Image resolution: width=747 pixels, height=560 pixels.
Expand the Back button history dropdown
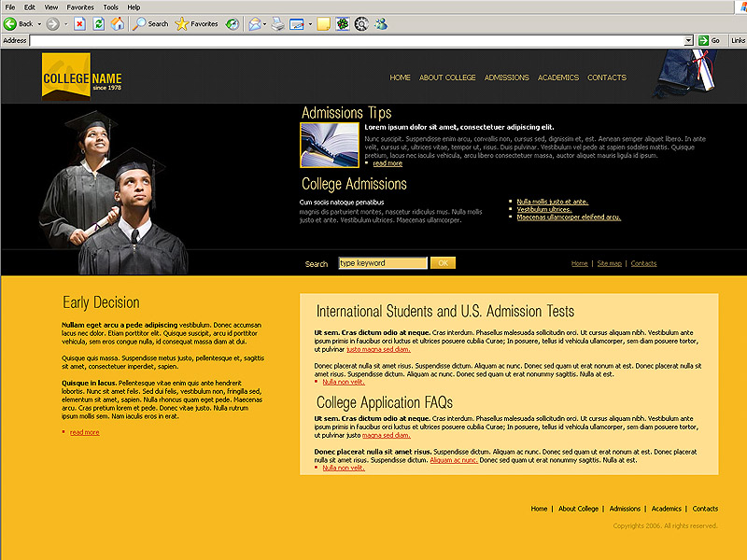click(38, 23)
